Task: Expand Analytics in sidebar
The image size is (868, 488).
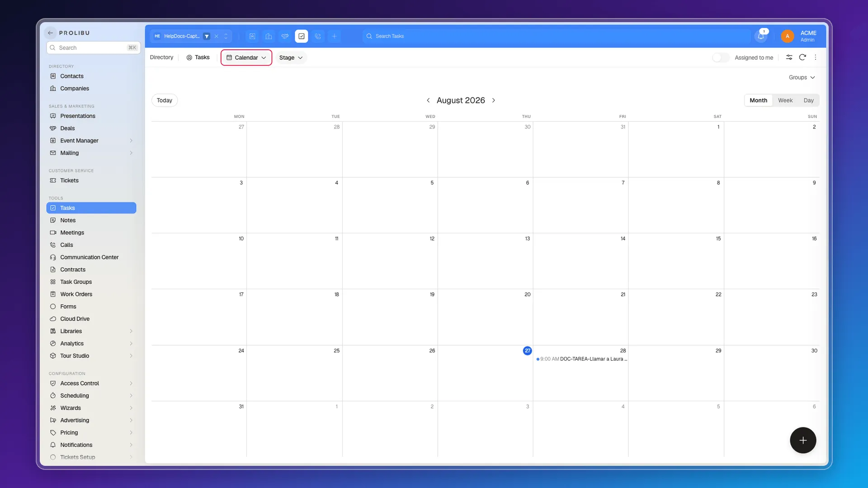Action: (x=131, y=343)
